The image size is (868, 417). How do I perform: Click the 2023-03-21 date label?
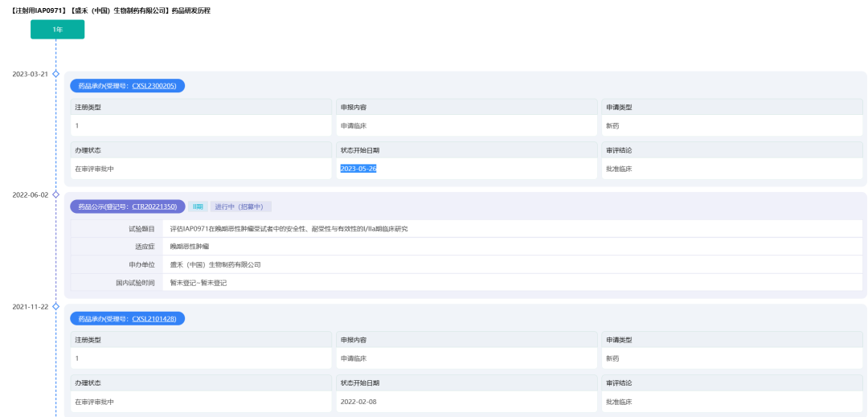(x=30, y=74)
